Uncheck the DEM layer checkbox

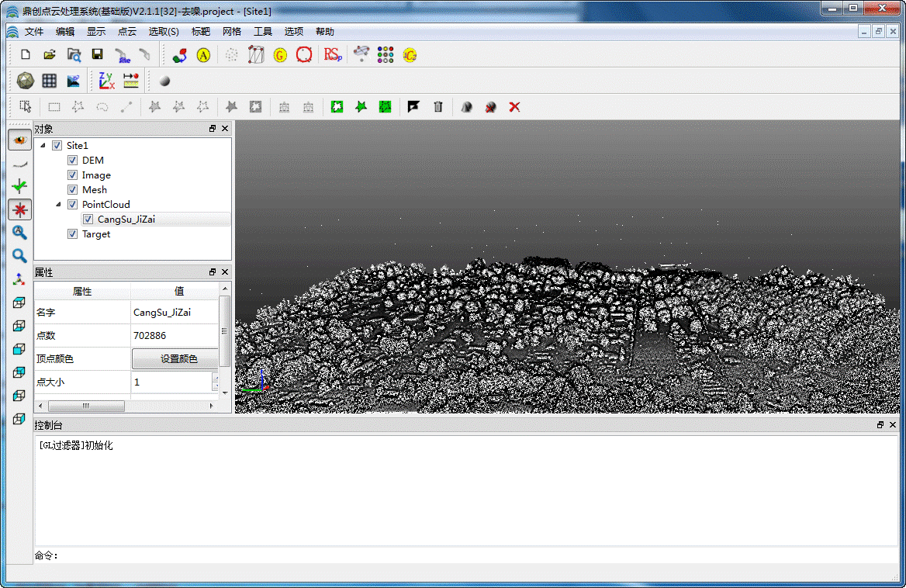[x=72, y=161]
